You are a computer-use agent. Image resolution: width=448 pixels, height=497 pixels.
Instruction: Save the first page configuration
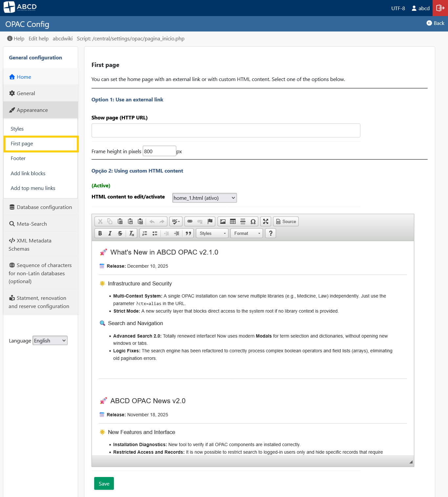point(104,483)
